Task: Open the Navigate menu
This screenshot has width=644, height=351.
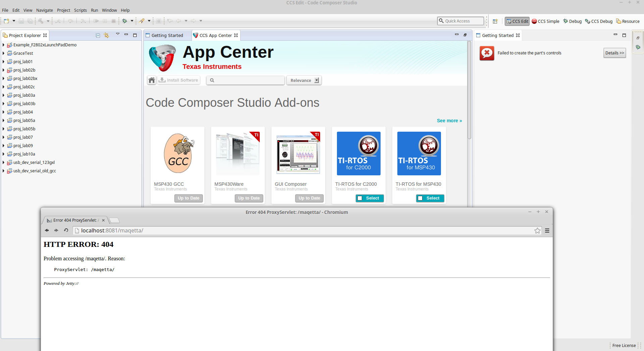Action: (45, 10)
